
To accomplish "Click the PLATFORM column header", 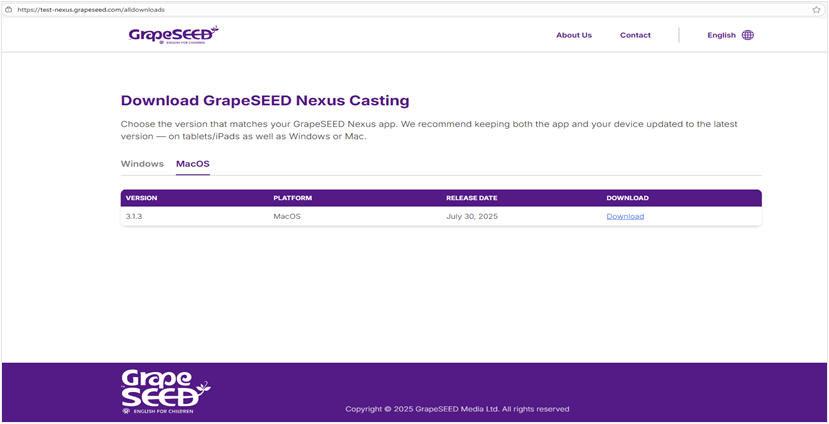I will (292, 198).
